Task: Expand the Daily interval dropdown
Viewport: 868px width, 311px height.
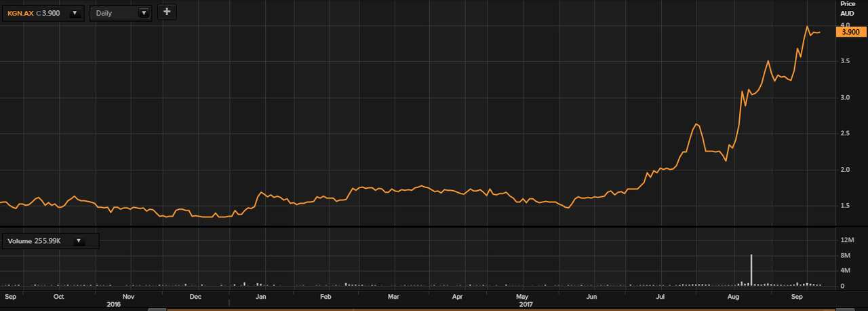Action: click(143, 13)
